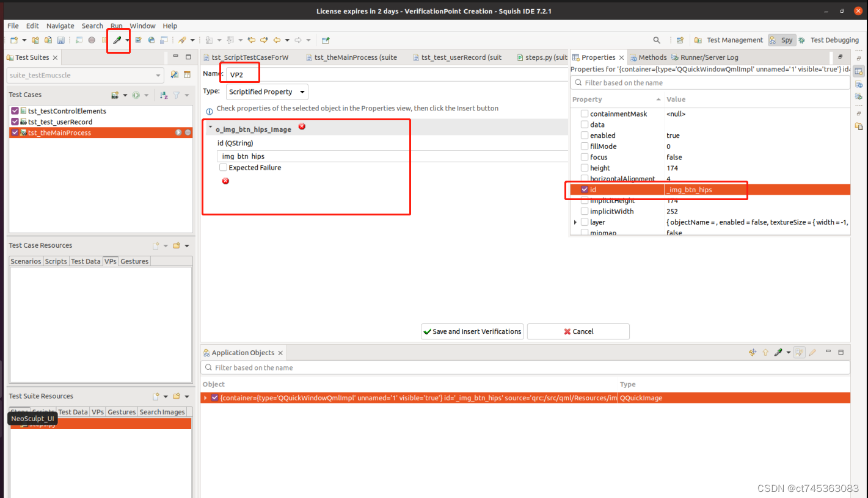Select the Test Data tab in Test Case Resources

pos(86,261)
